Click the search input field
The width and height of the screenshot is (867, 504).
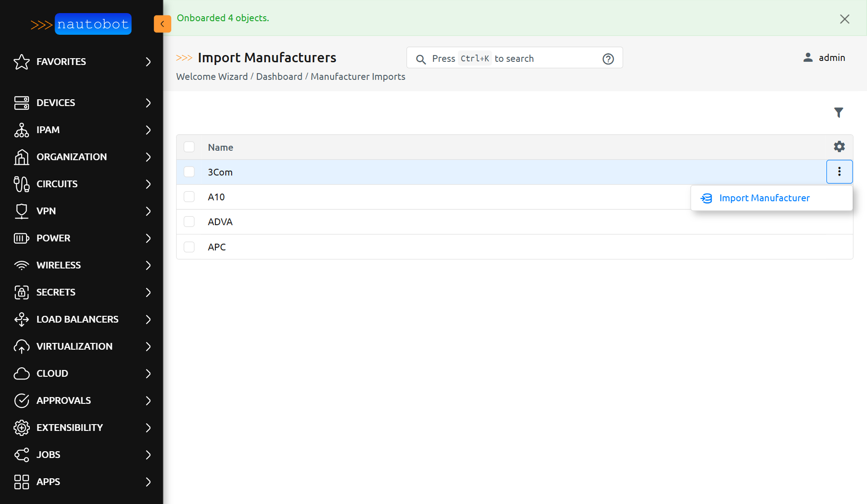(515, 58)
